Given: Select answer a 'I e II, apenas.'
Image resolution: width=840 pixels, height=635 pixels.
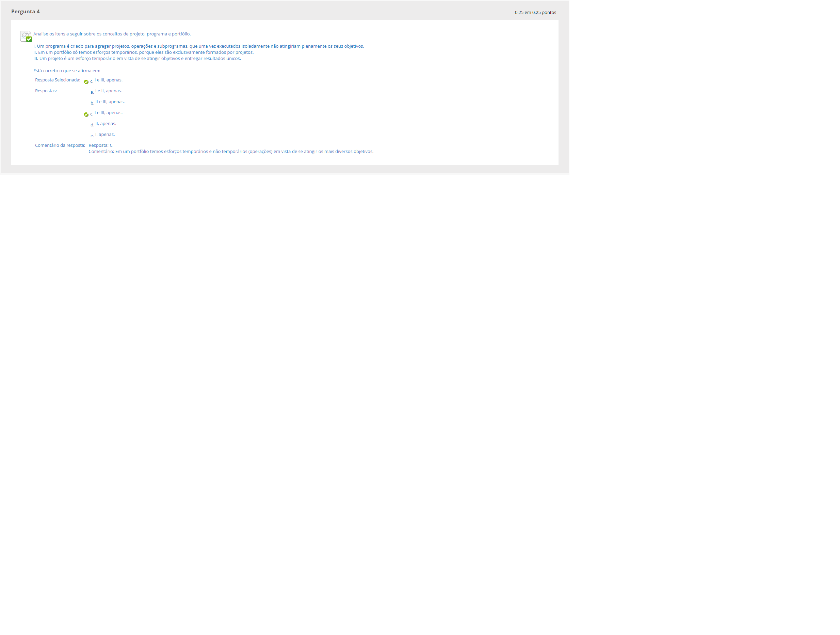Looking at the screenshot, I should (108, 91).
